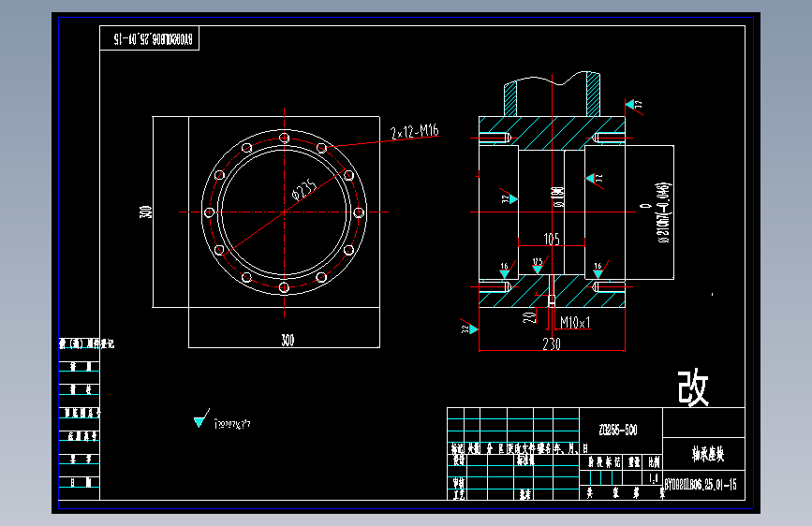Click the Ø235 bolt circle dimension
The width and height of the screenshot is (812, 526).
pos(304,189)
